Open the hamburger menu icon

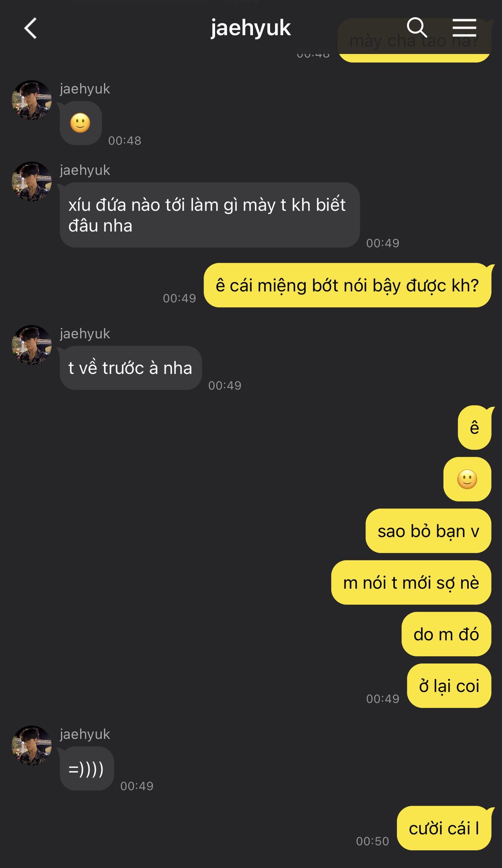464,28
